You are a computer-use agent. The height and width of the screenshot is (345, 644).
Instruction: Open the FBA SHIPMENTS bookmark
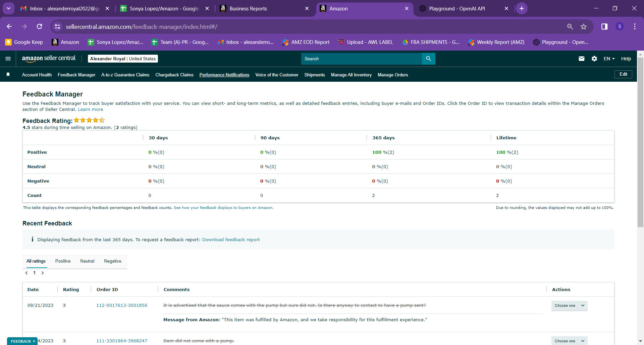(x=431, y=42)
